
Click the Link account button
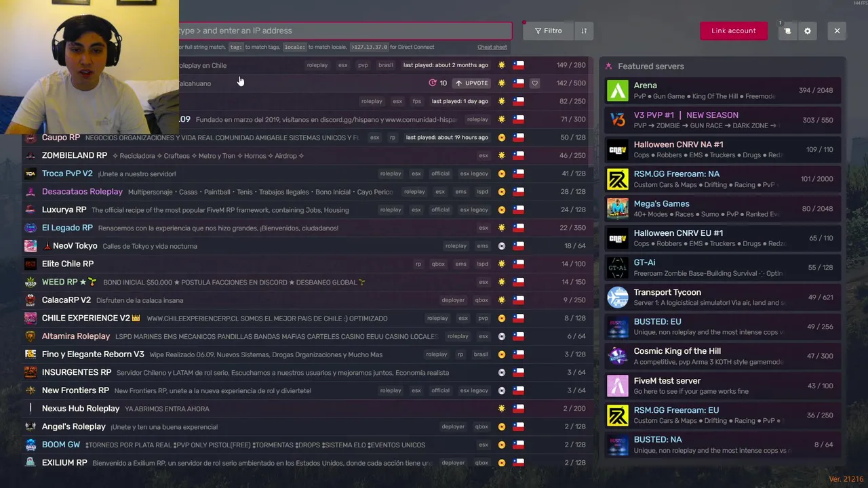733,30
